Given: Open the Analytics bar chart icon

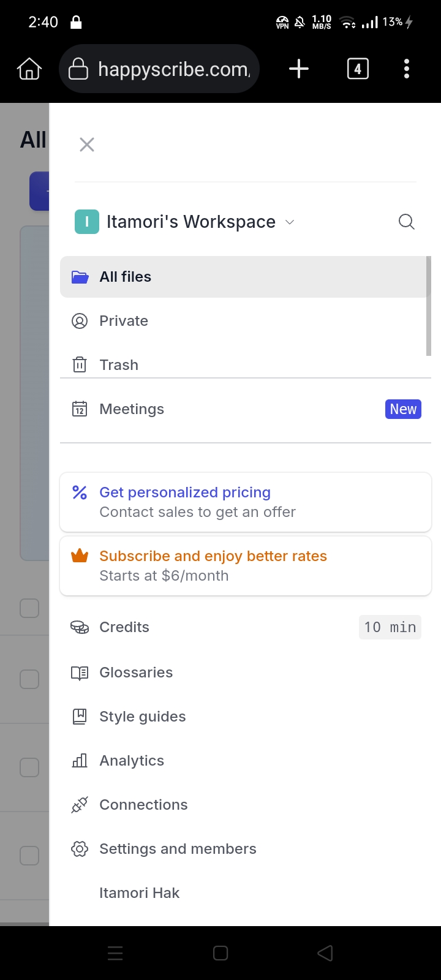Looking at the screenshot, I should pyautogui.click(x=80, y=761).
